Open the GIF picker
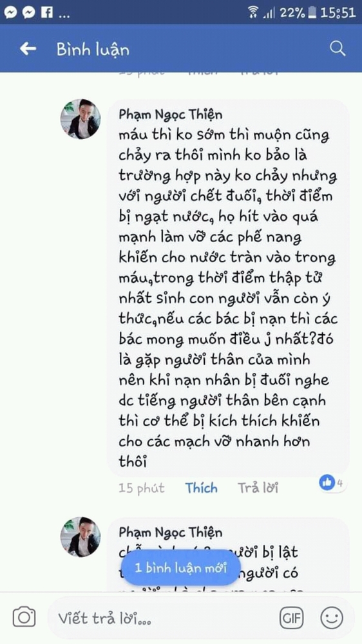362x644 pixels. point(291,618)
